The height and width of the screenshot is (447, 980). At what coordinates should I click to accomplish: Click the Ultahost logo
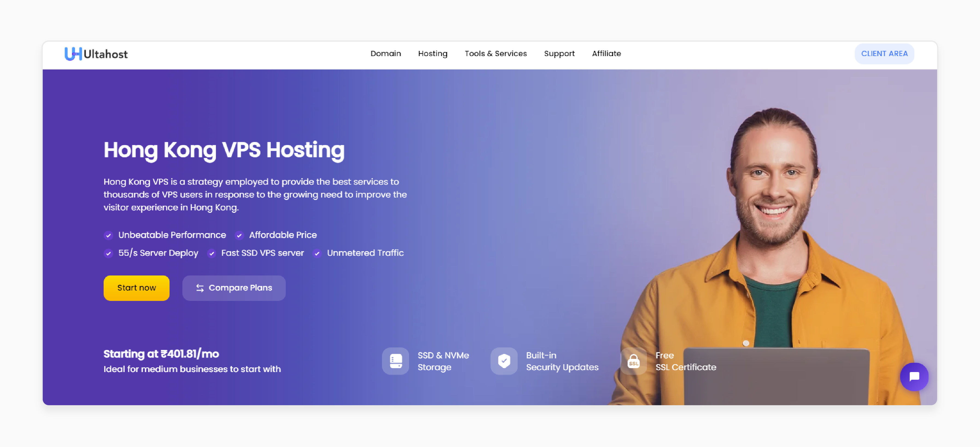96,54
